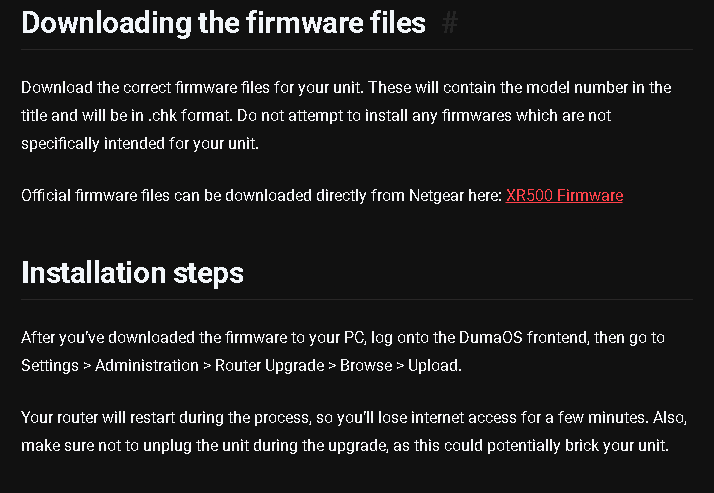Click "Upload." at the end of the path
714x493 pixels.
(x=435, y=365)
